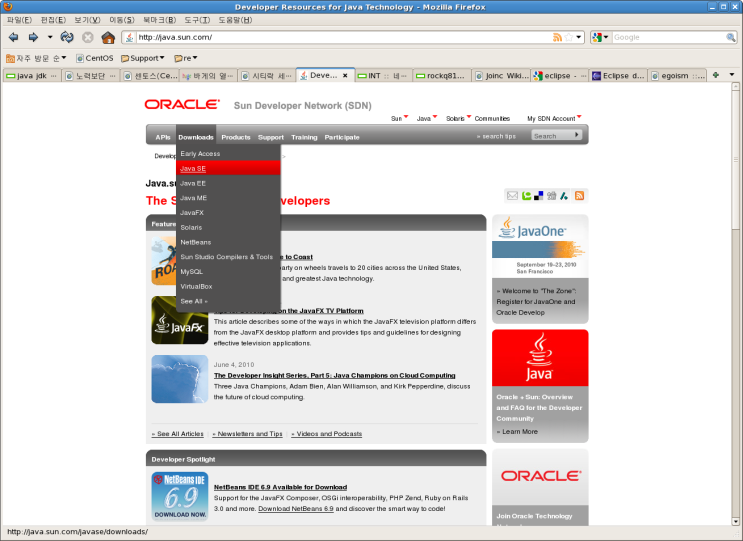Click the ORACLE logo in page header

182,104
